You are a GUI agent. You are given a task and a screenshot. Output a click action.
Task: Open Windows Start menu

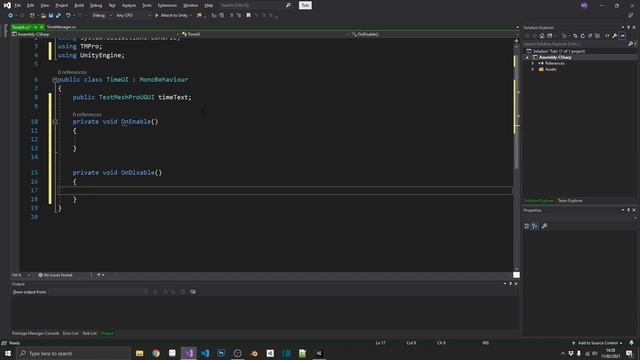8,353
